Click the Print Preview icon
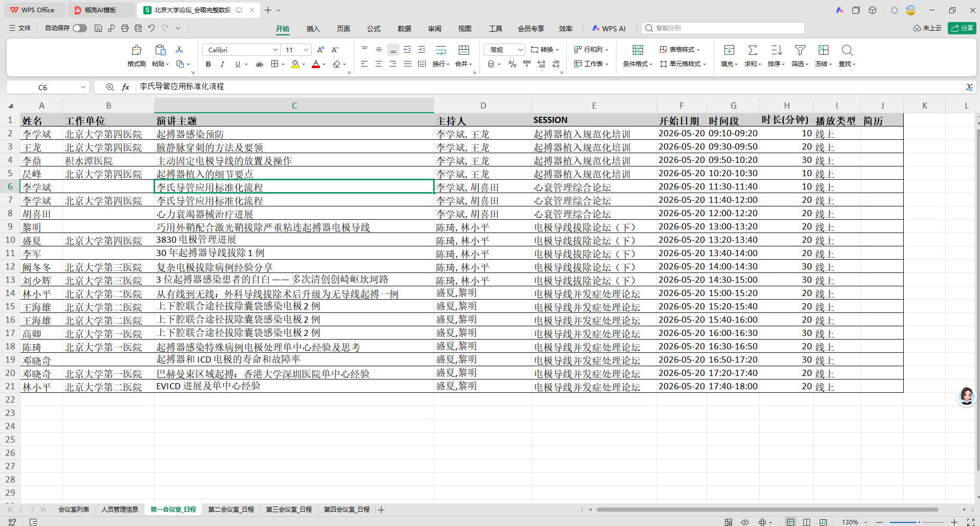Image resolution: width=980 pixels, height=526 pixels. pos(138,28)
